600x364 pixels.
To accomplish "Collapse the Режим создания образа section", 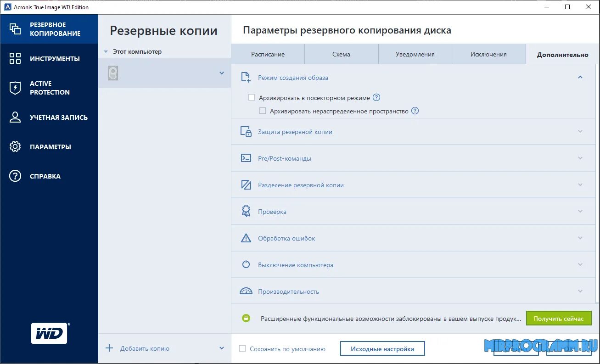I will (x=580, y=77).
